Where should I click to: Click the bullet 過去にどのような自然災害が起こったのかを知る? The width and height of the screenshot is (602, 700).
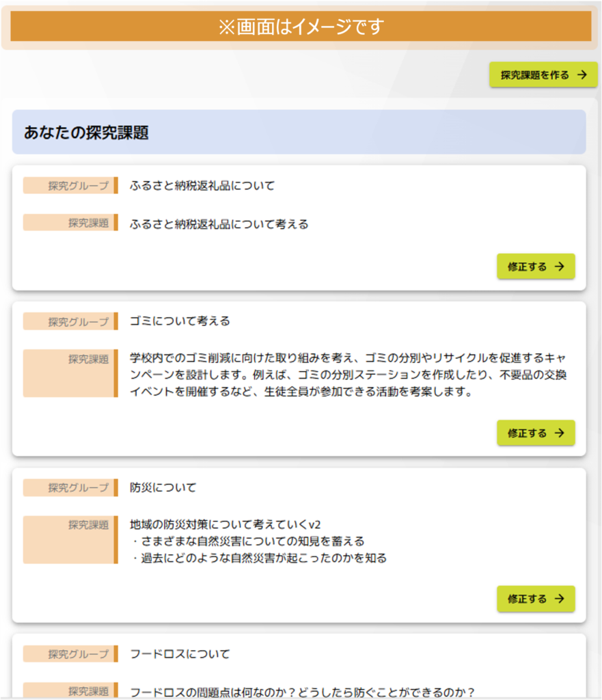tap(259, 558)
